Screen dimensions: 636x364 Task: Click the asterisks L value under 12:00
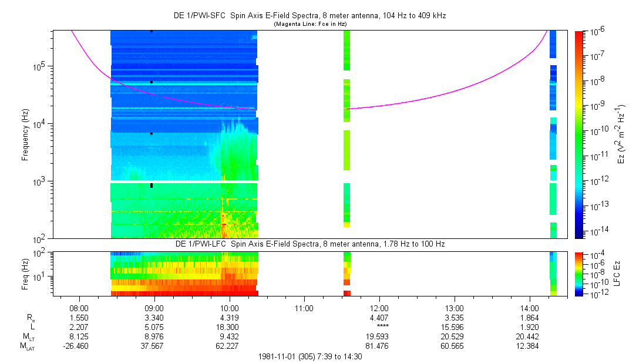379,326
